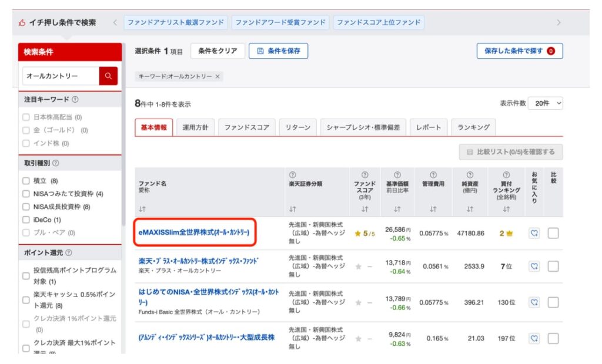This screenshot has width=602, height=364.
Task: Click help icon above 純資産 column
Action: pos(470,174)
